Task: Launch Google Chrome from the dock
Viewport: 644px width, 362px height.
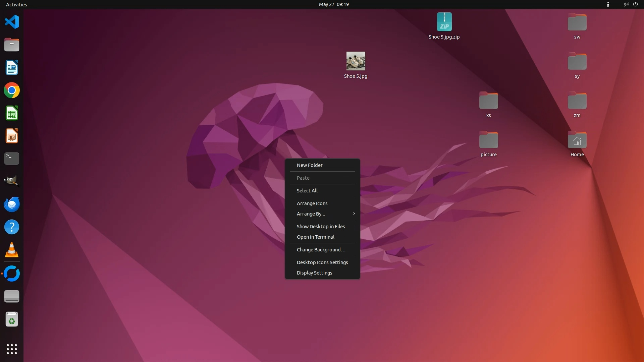Action: point(12,90)
